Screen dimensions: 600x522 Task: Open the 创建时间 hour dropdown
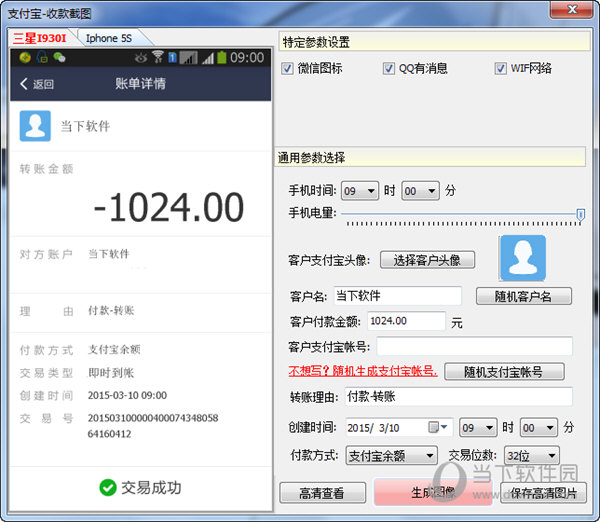478,427
